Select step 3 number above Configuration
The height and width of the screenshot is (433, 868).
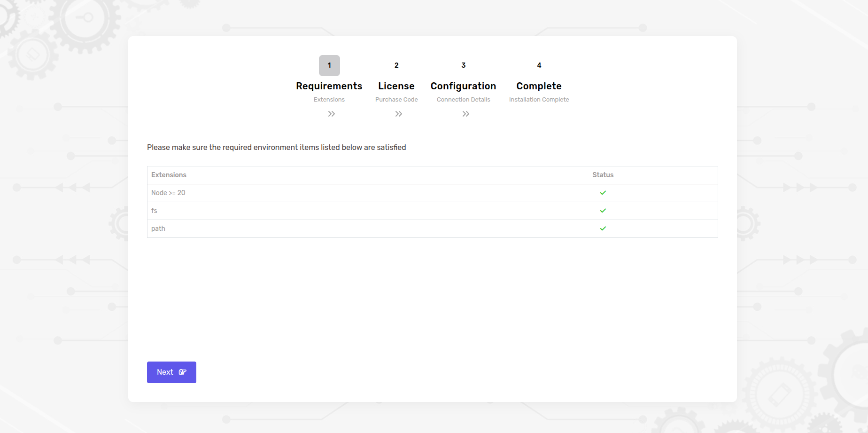[x=464, y=65]
